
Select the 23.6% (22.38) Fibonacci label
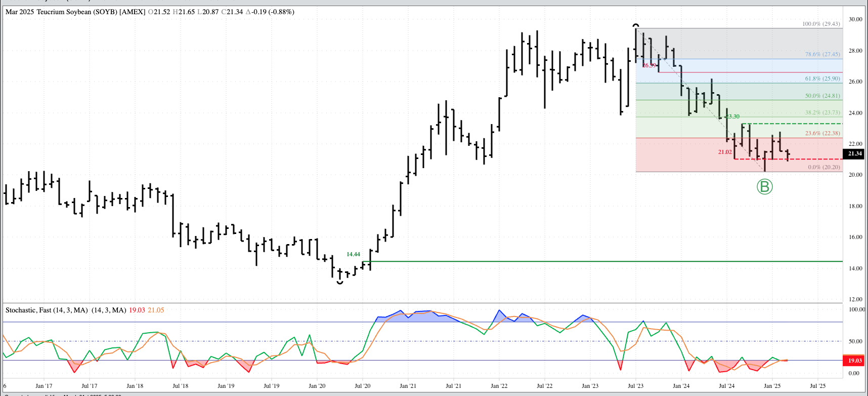[x=822, y=133]
